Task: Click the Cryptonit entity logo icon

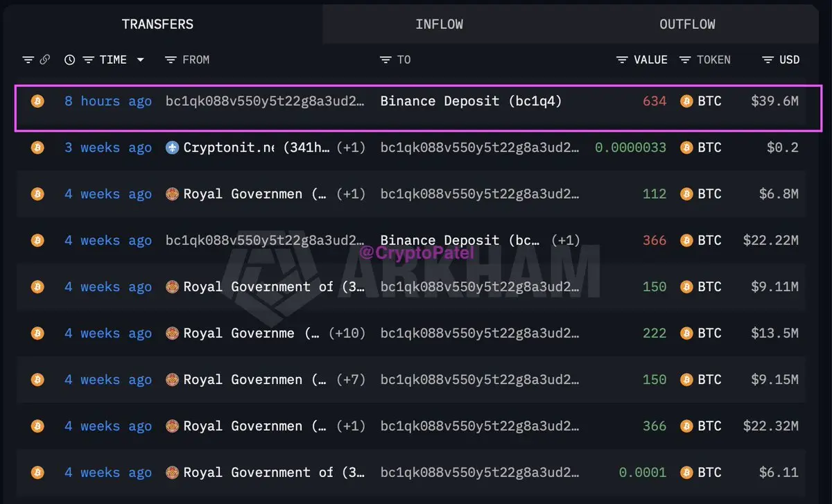Action: (x=173, y=148)
